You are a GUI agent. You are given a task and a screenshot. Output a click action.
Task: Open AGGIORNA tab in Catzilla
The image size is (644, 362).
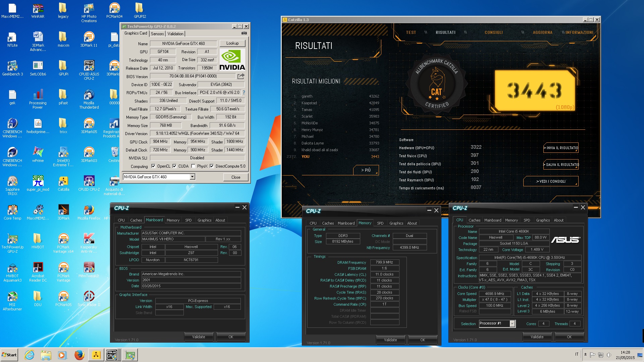542,33
